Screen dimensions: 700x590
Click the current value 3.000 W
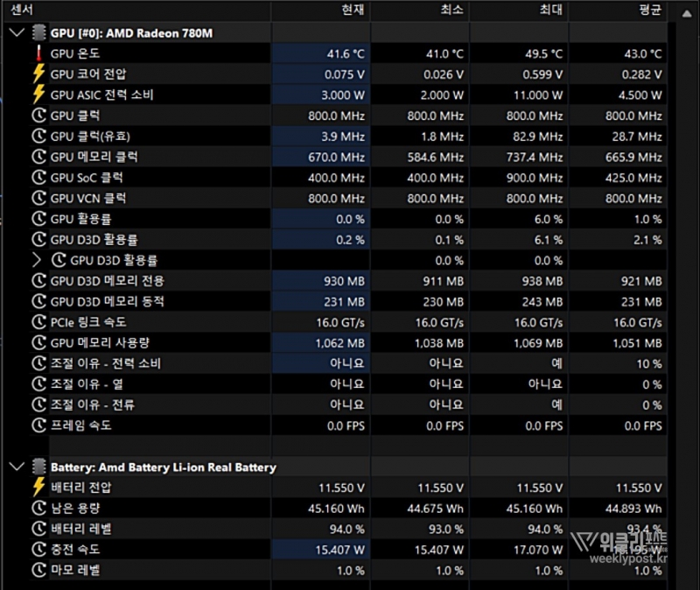click(x=343, y=95)
